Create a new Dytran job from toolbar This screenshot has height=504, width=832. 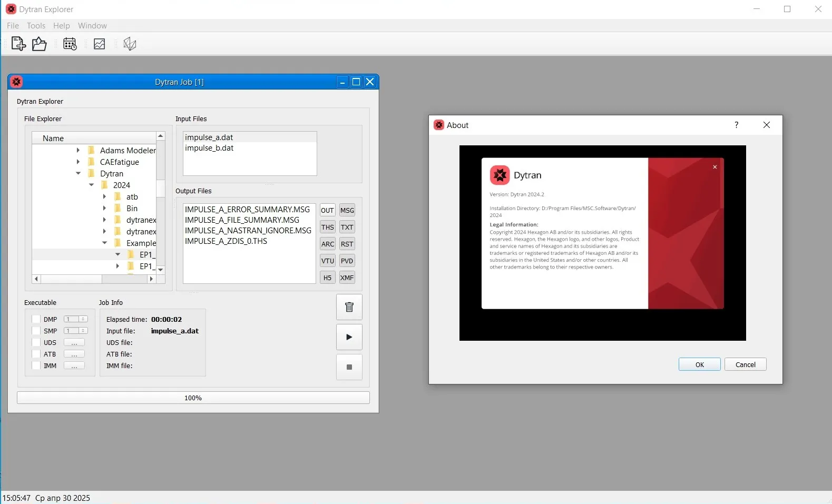click(x=18, y=44)
